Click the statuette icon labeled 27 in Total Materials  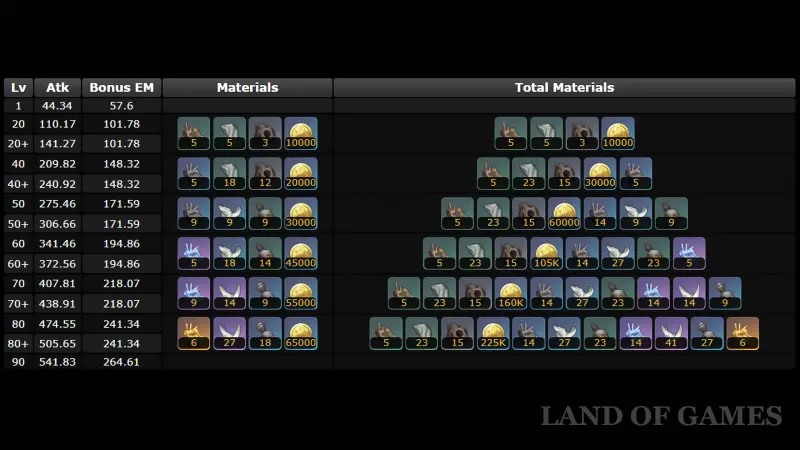(707, 334)
